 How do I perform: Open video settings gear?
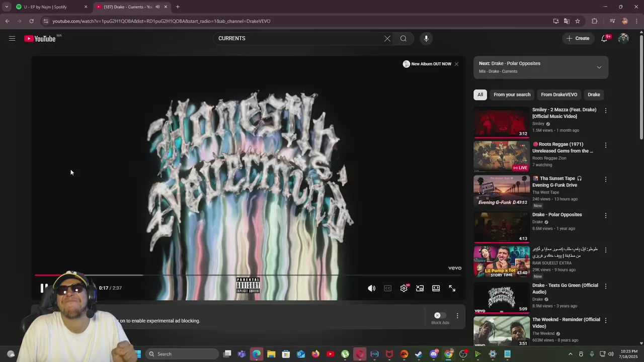[404, 288]
